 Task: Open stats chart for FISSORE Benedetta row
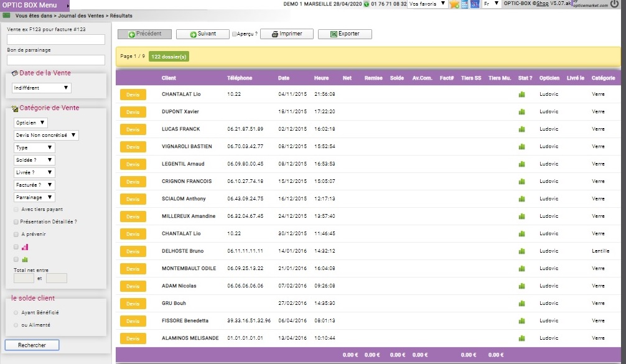click(521, 321)
